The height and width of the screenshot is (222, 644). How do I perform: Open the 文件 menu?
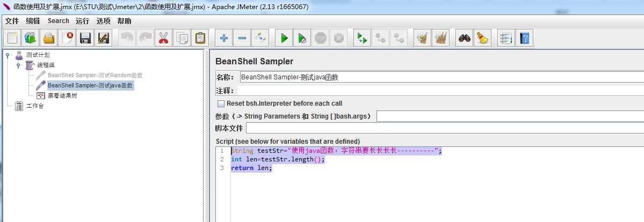tap(12, 21)
